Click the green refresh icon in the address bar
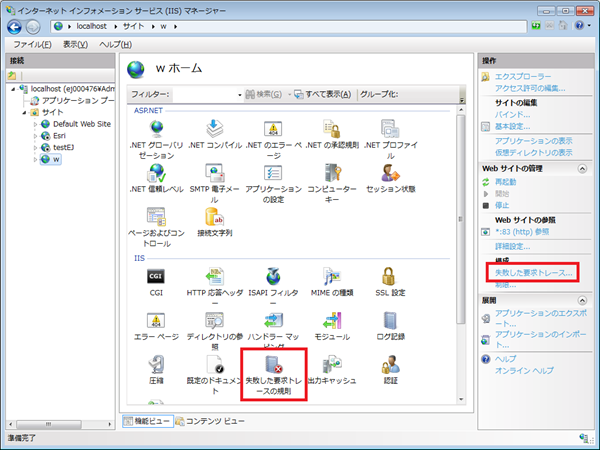600x450 pixels. click(x=536, y=26)
